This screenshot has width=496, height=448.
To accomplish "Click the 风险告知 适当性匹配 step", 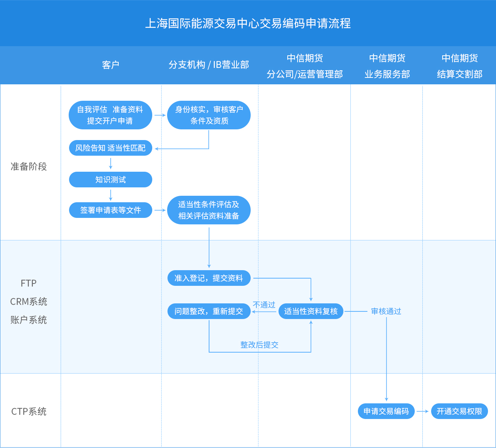I will [110, 148].
